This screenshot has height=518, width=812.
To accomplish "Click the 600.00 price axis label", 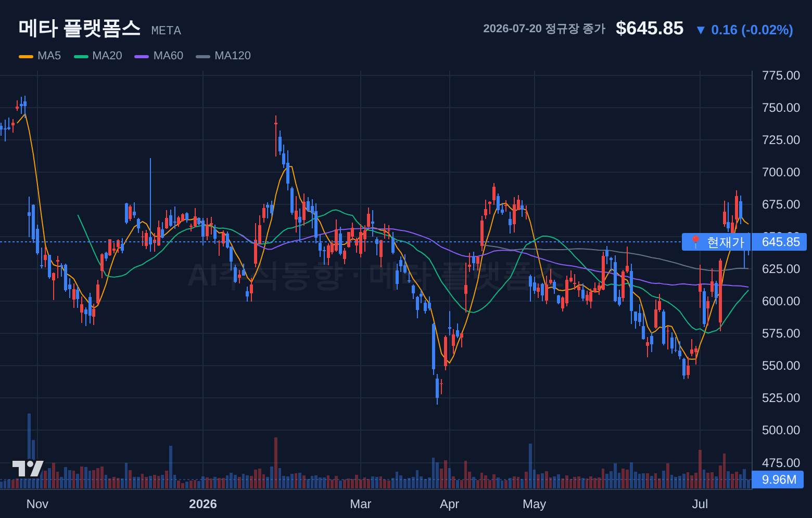I will [x=781, y=301].
